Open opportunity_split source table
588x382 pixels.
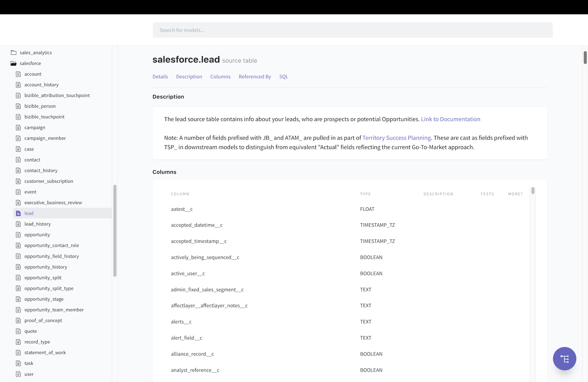(43, 278)
